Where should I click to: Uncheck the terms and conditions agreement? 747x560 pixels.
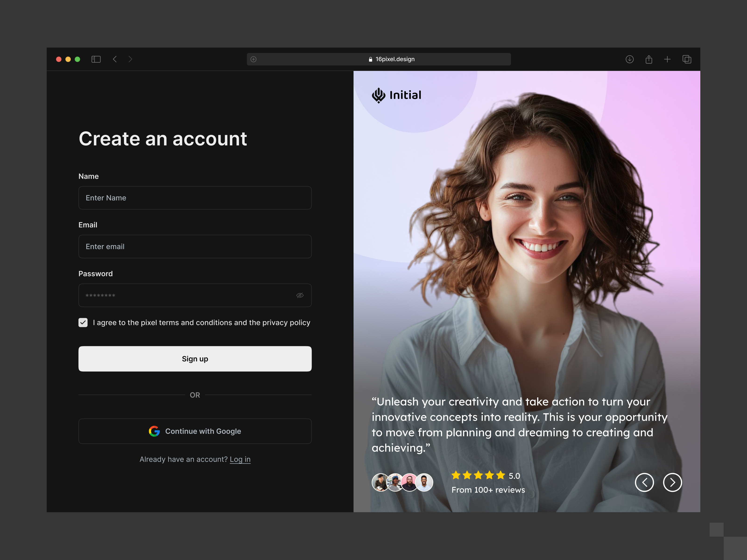click(x=83, y=322)
